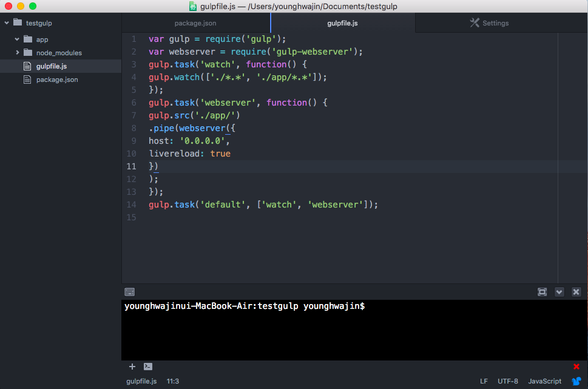588x389 pixels.
Task: Change encoding via UTF-8 indicator
Action: [x=508, y=381]
